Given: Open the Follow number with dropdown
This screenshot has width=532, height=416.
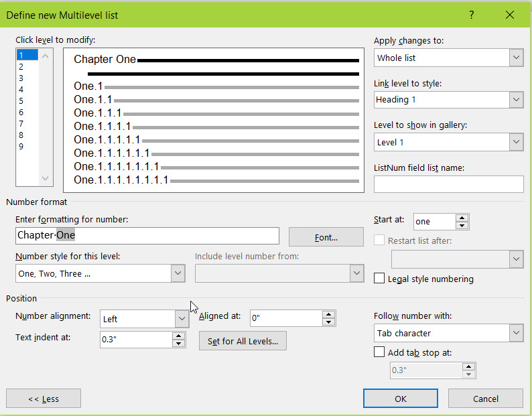Looking at the screenshot, I should (x=516, y=333).
